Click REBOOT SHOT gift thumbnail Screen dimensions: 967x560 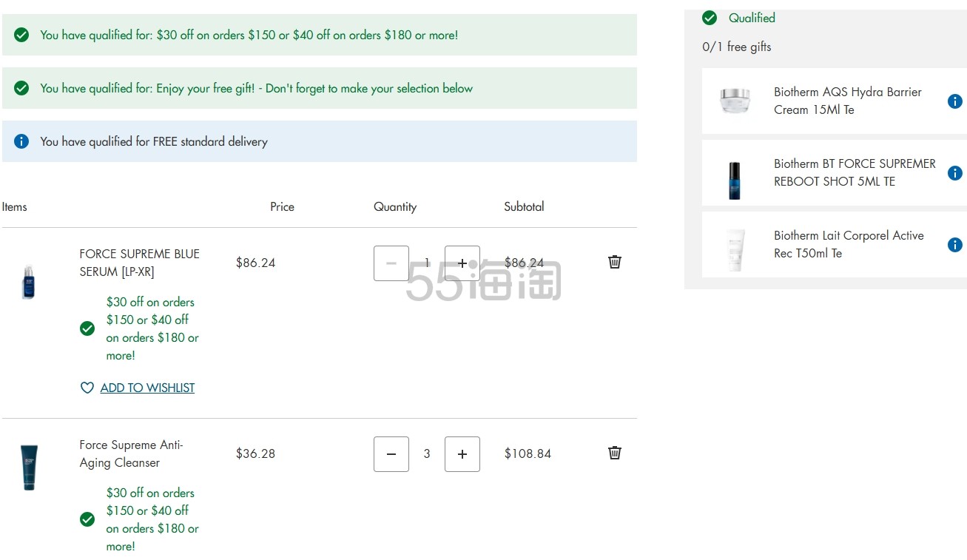[x=734, y=181]
